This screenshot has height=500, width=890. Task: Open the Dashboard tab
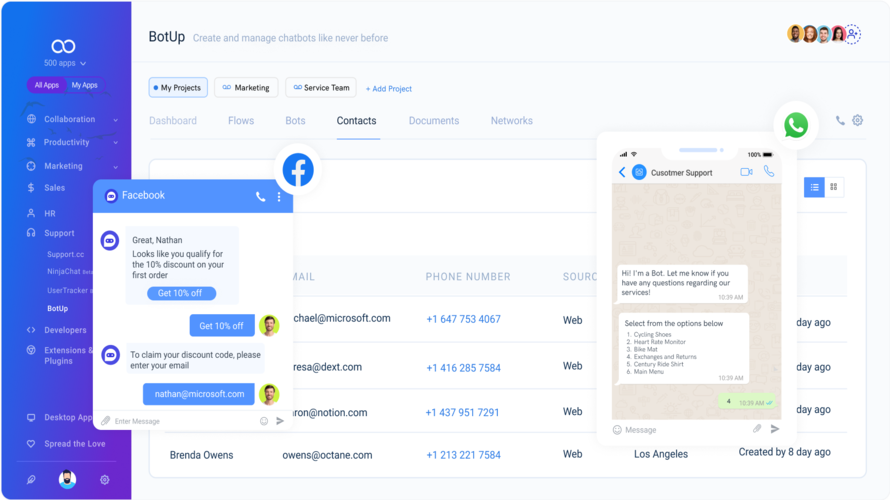click(173, 121)
